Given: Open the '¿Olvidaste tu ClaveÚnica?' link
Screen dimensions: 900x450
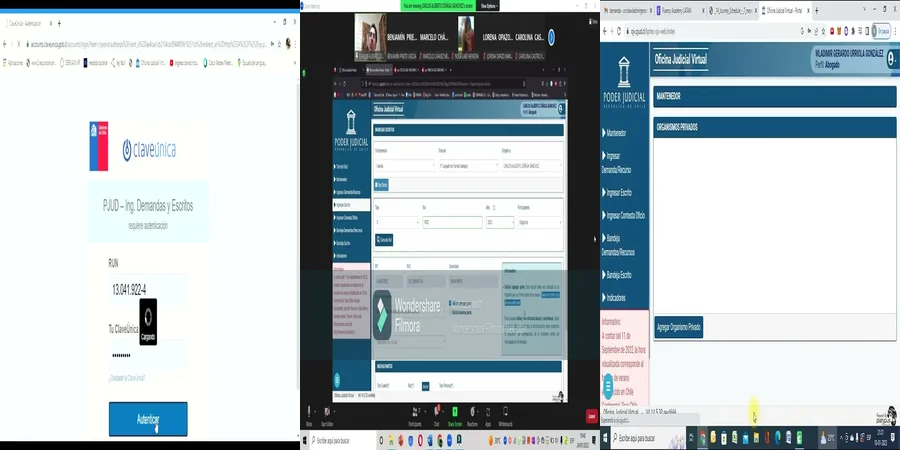Looking at the screenshot, I should click(127, 378).
